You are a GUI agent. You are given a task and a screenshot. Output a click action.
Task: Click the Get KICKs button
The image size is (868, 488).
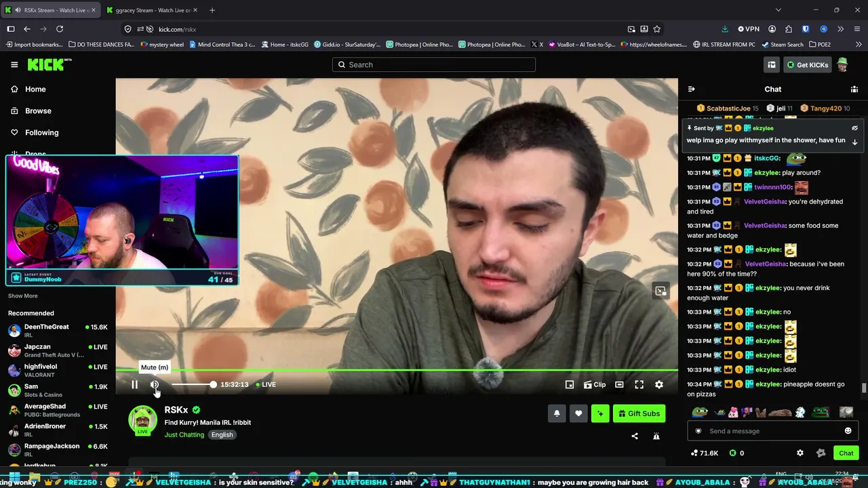coord(807,64)
